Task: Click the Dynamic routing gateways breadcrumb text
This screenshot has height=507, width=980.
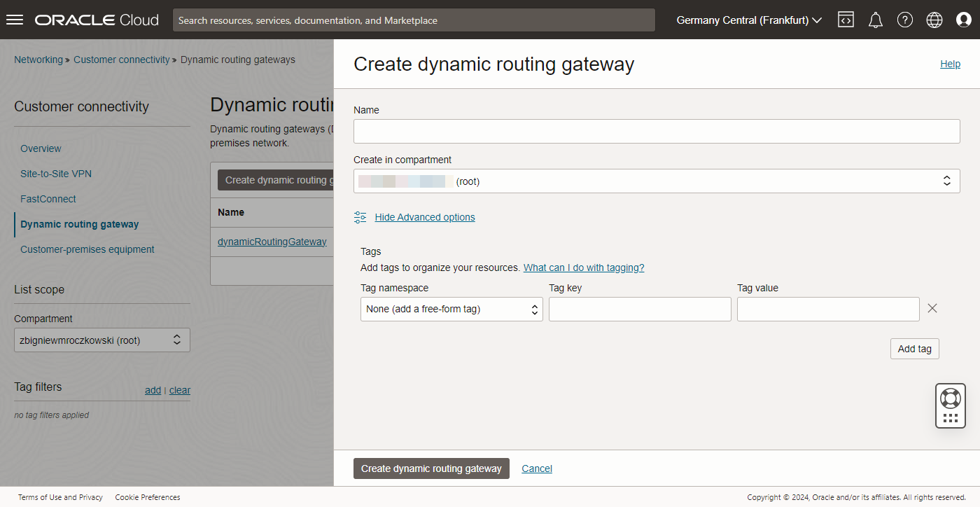Action: click(x=238, y=60)
